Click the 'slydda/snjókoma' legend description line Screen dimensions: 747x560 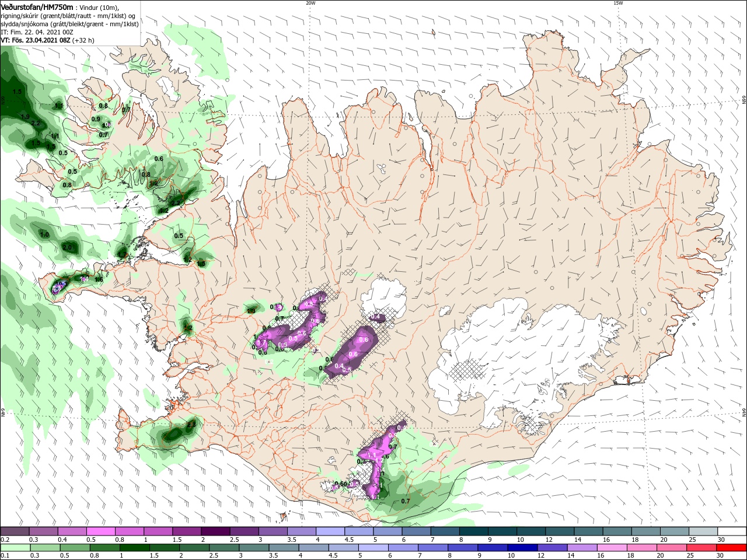tap(69, 24)
